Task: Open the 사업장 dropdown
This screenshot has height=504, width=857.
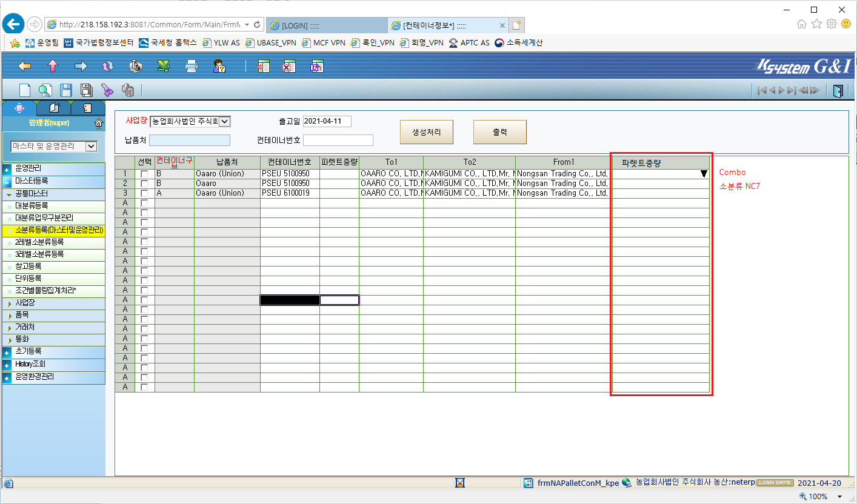Action: pos(225,121)
